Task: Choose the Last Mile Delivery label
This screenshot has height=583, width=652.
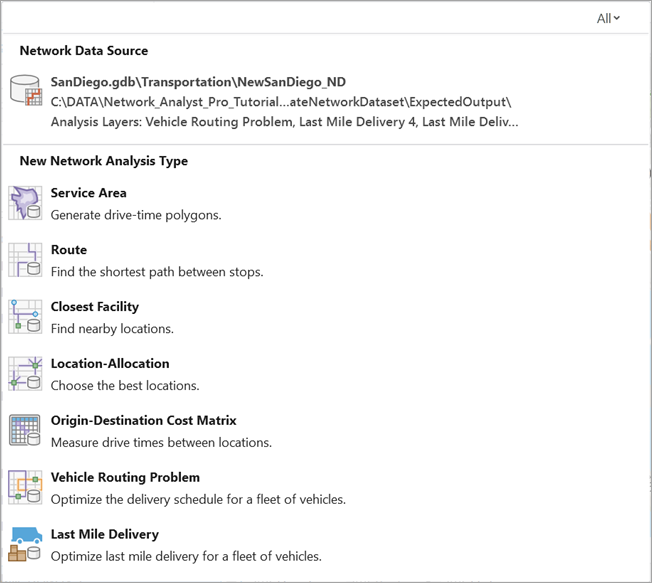Action: click(x=105, y=535)
